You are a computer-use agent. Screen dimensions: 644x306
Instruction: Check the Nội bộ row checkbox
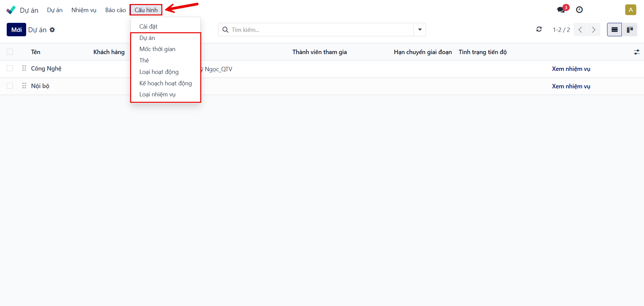coord(10,86)
